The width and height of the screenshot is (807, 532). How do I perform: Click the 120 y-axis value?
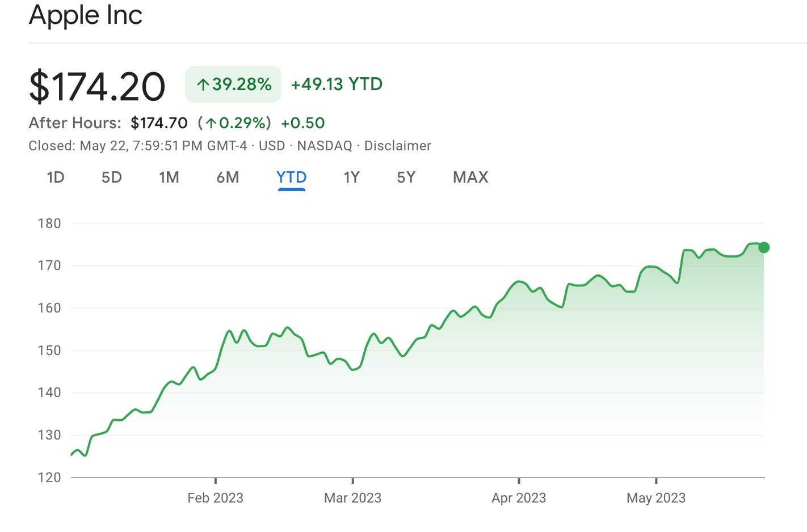pos(49,478)
